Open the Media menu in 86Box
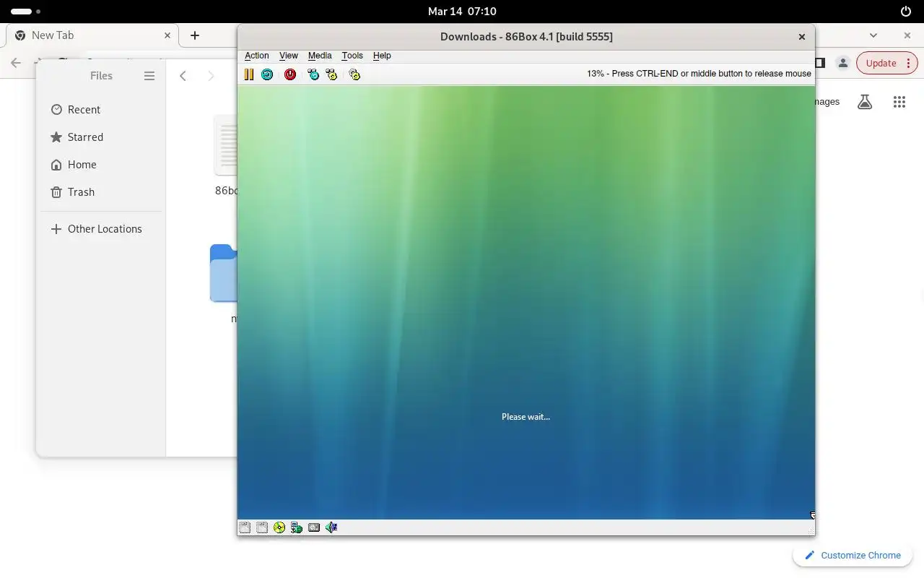The image size is (924, 578). tap(320, 56)
